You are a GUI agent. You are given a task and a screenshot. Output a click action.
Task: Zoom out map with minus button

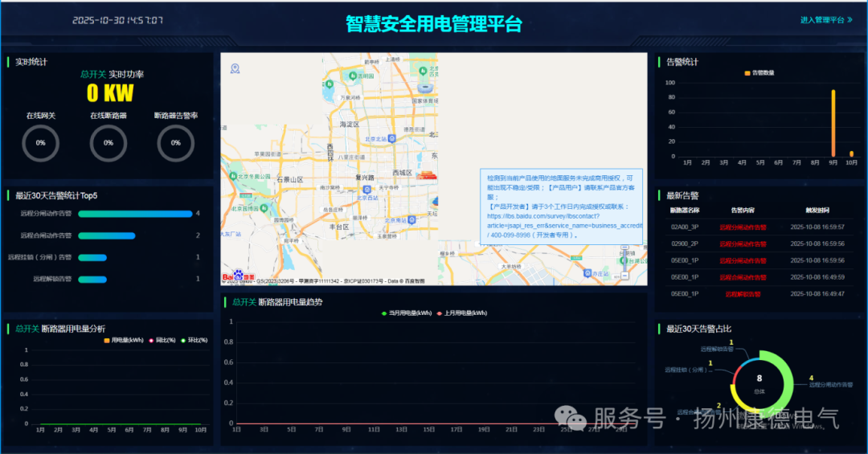(x=625, y=276)
